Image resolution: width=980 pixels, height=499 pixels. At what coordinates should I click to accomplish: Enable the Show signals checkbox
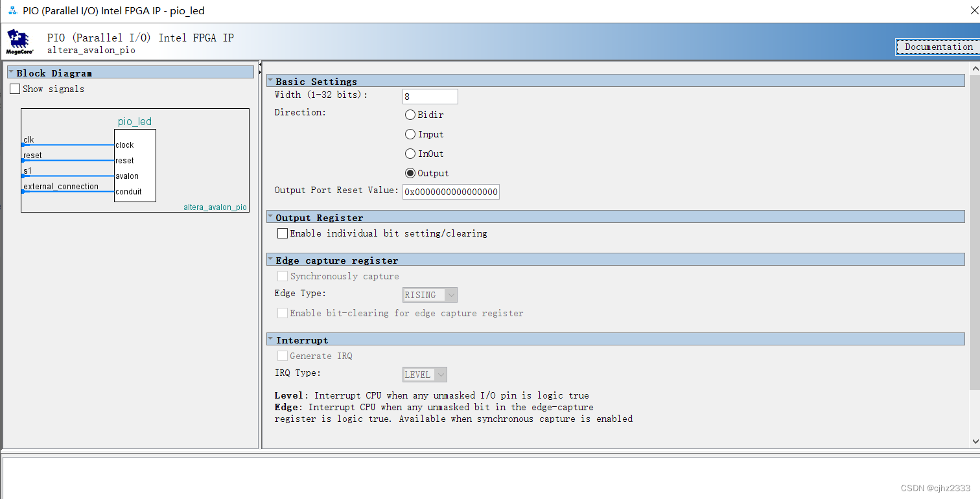15,89
